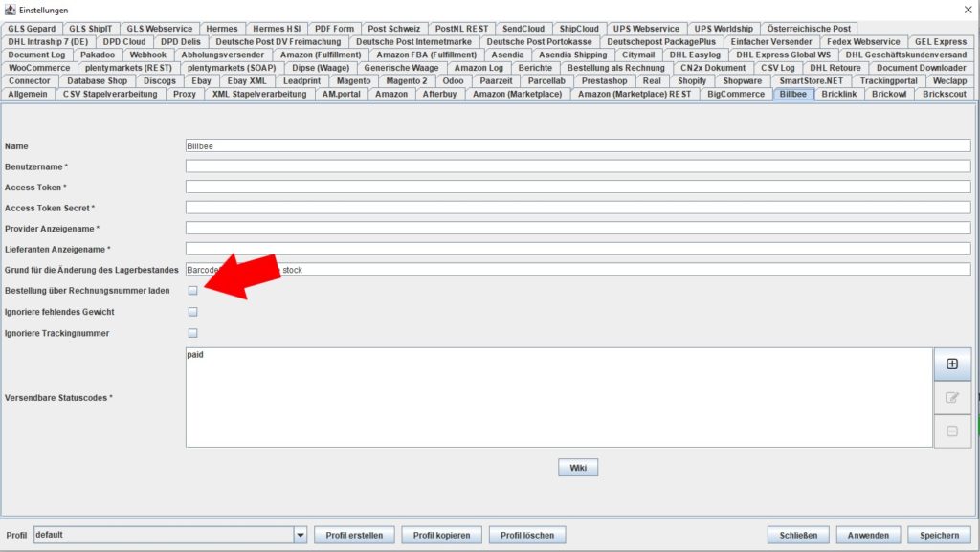980x552 pixels.
Task: Click the remove status code minus icon
Action: (952, 431)
